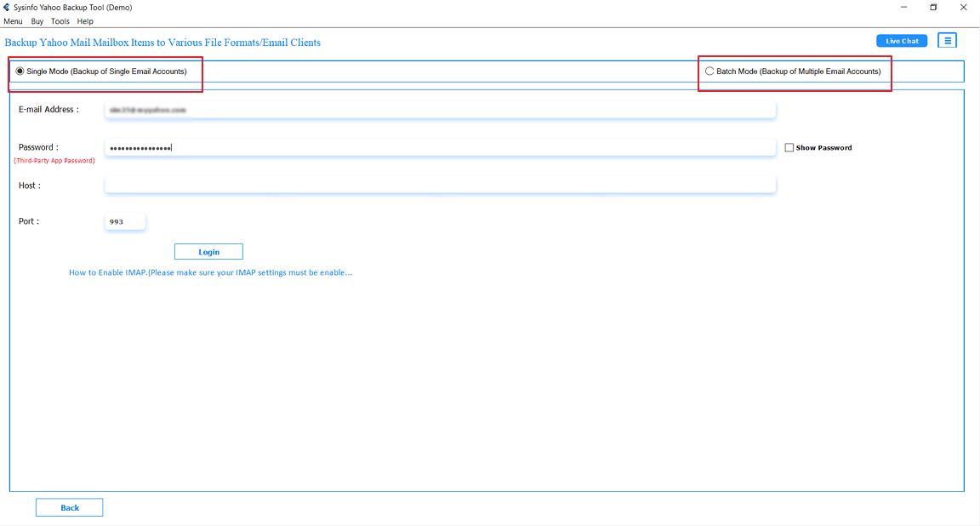Click the Third-Party App Password note
The width and height of the screenshot is (980, 526).
(x=54, y=161)
